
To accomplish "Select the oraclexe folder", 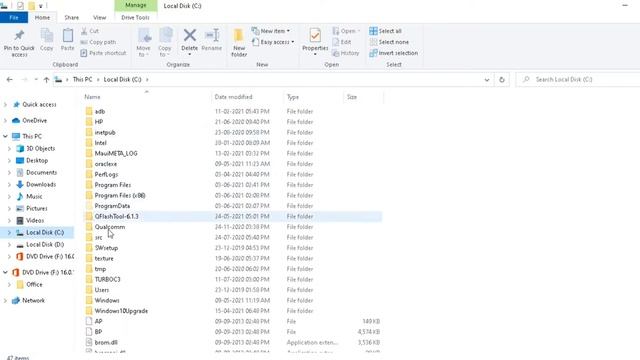I will coord(106,164).
